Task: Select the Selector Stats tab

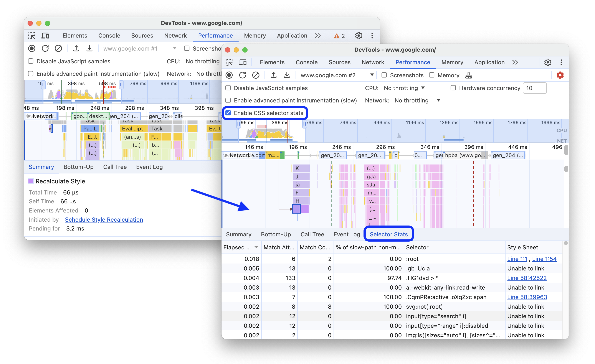Action: coord(388,234)
